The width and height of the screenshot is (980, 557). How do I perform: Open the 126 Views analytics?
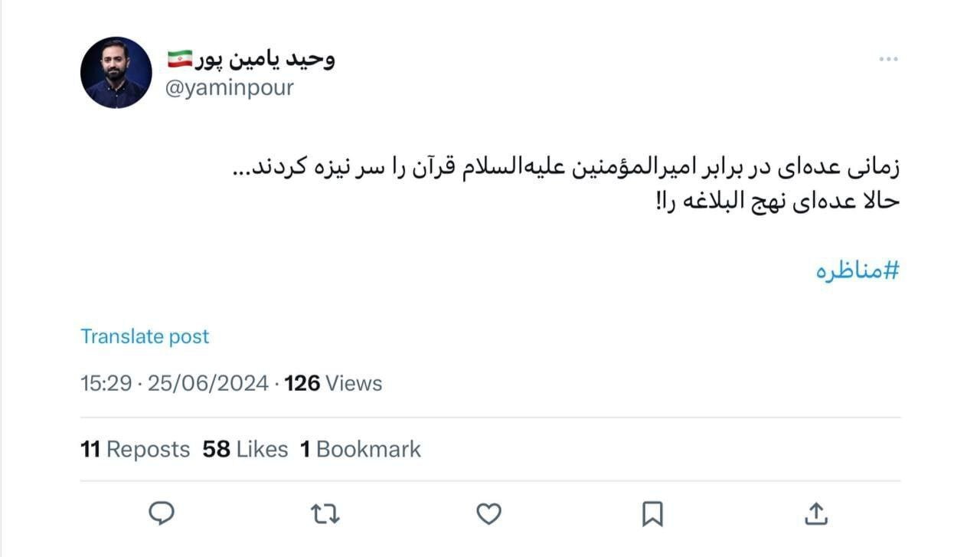[332, 383]
